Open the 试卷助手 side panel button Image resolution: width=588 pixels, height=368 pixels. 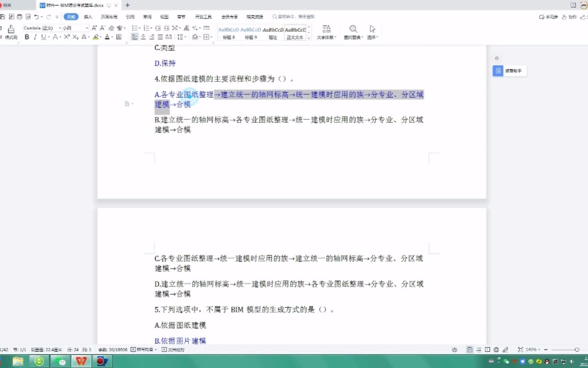pyautogui.click(x=509, y=71)
